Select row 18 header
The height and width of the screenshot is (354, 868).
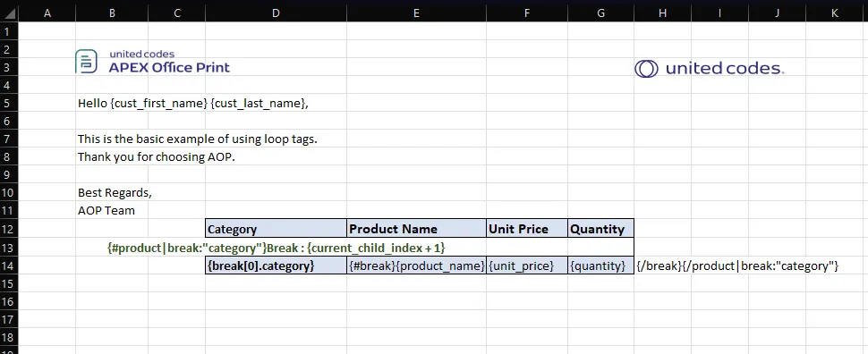(x=9, y=337)
